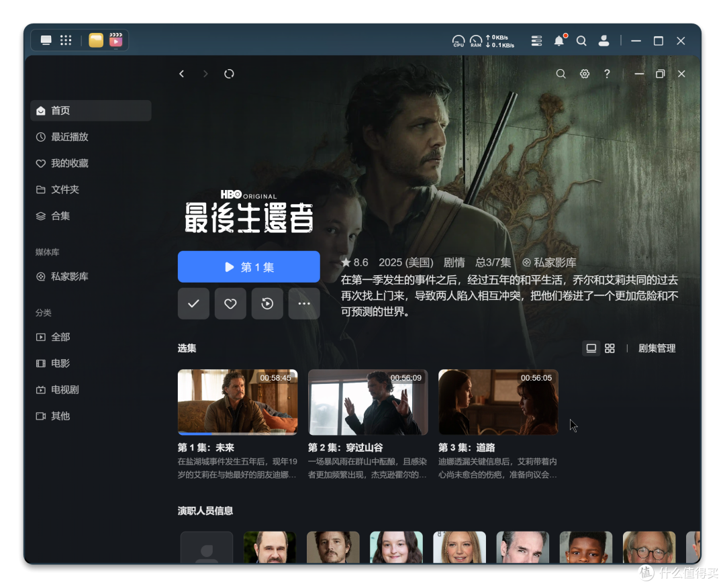Viewport: 725px width, 588px height.
Task: Open the desktop icon in top bar
Action: 46,40
